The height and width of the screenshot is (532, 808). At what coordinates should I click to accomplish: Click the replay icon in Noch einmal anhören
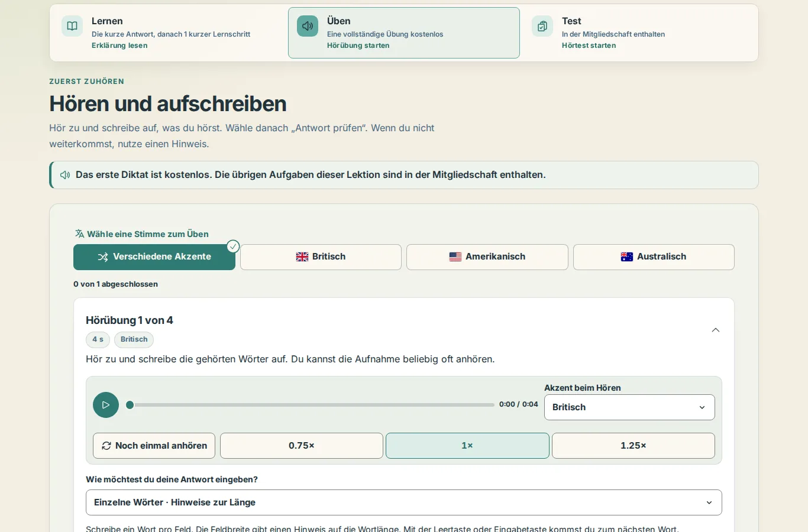106,446
